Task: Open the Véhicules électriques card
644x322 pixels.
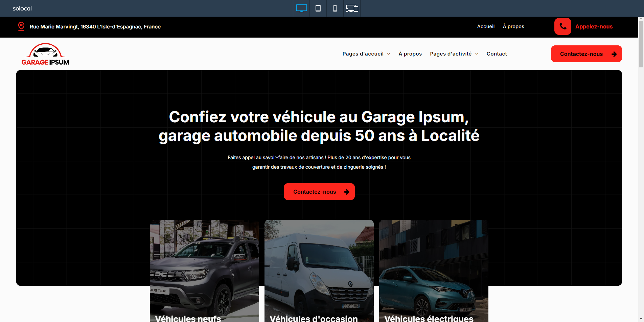Action: (x=434, y=271)
